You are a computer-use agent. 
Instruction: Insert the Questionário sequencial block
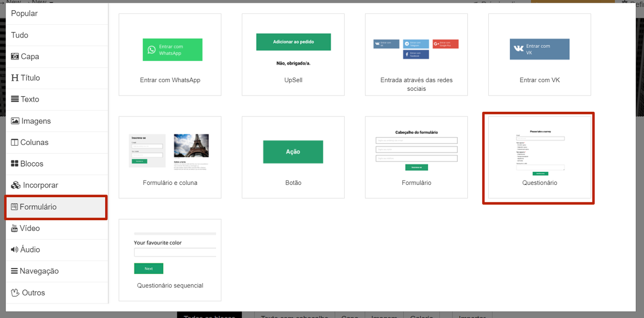tap(170, 260)
